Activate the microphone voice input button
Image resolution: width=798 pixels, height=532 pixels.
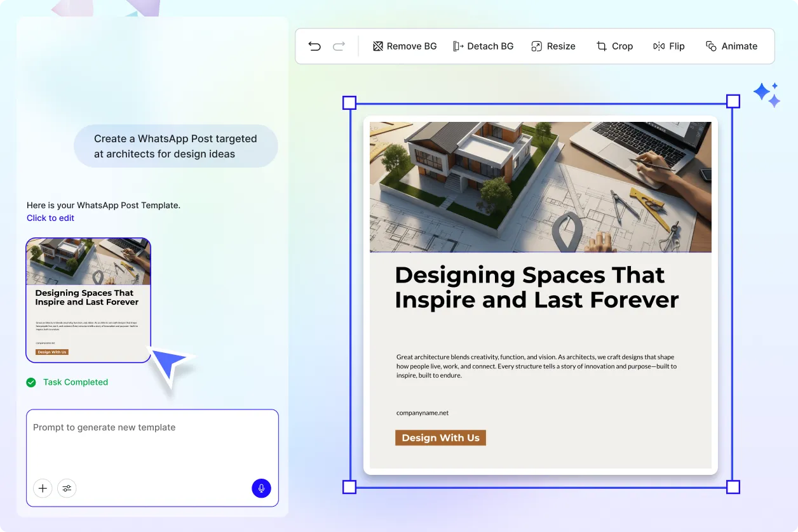click(261, 488)
